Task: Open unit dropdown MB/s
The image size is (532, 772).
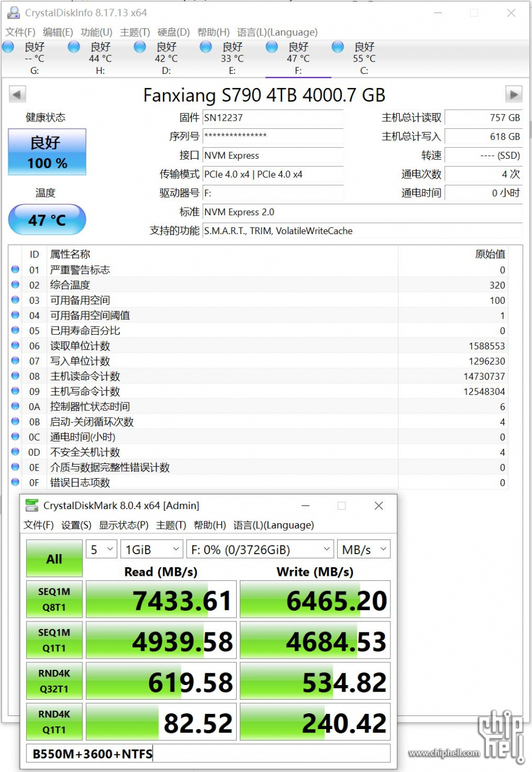Action: (x=364, y=549)
